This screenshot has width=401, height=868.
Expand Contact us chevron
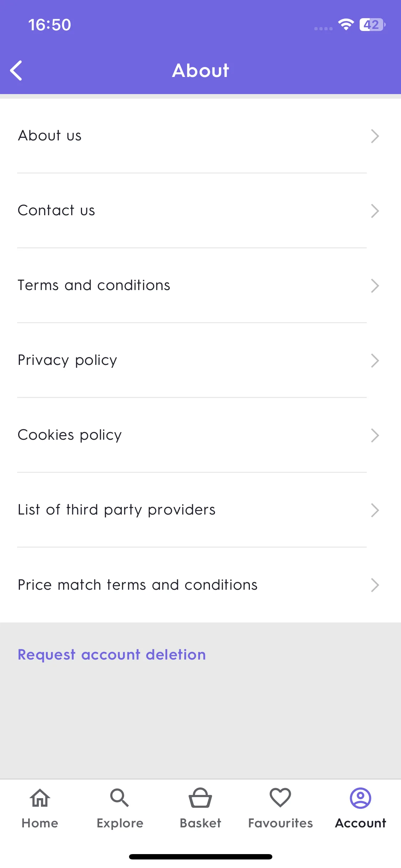click(x=375, y=211)
